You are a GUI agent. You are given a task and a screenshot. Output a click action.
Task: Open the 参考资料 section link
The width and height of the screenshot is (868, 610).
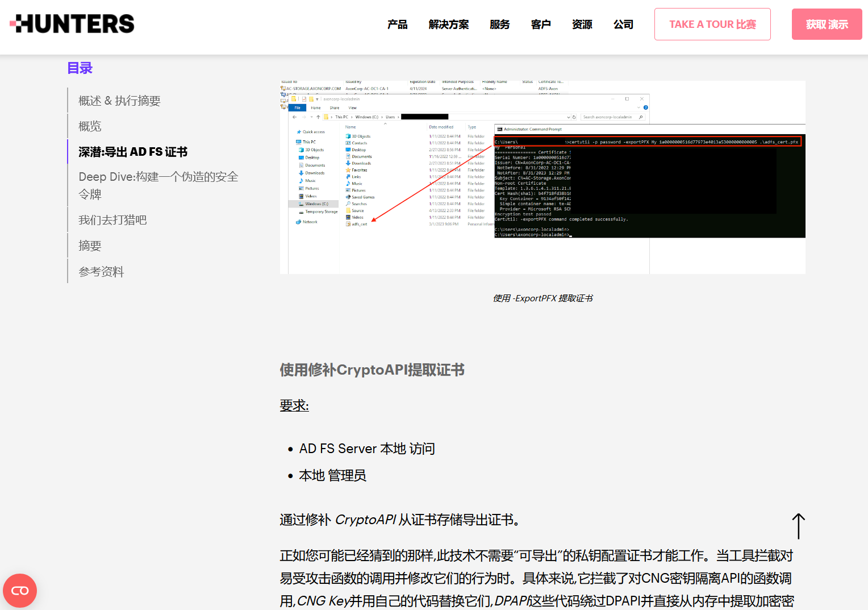(101, 272)
